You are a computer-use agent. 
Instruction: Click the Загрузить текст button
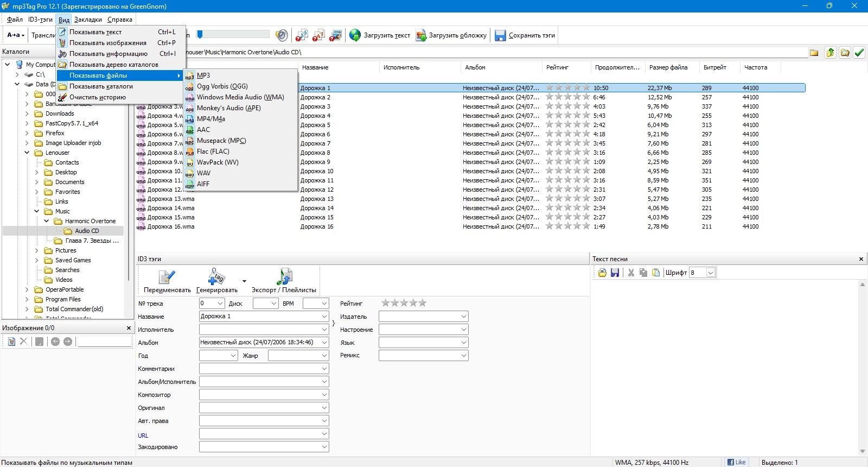point(380,35)
